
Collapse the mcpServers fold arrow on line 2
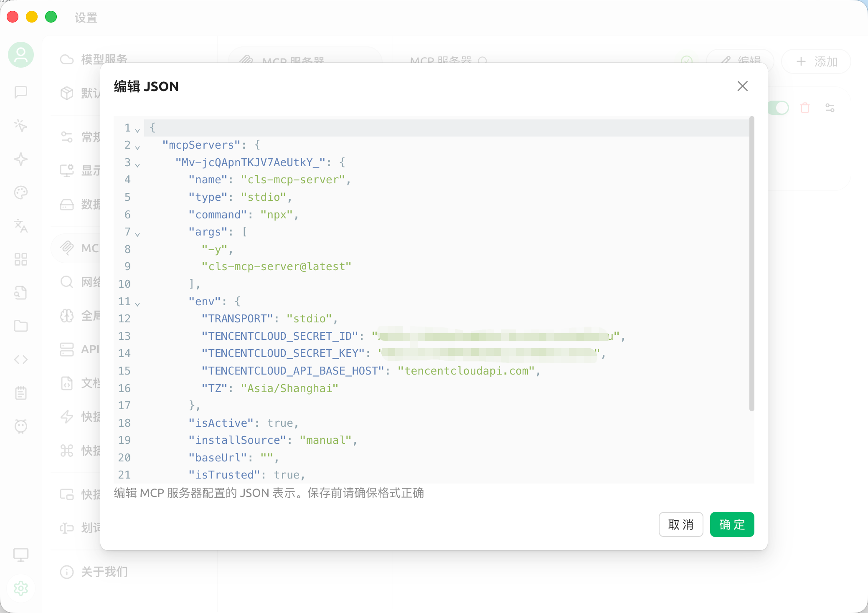click(x=137, y=147)
